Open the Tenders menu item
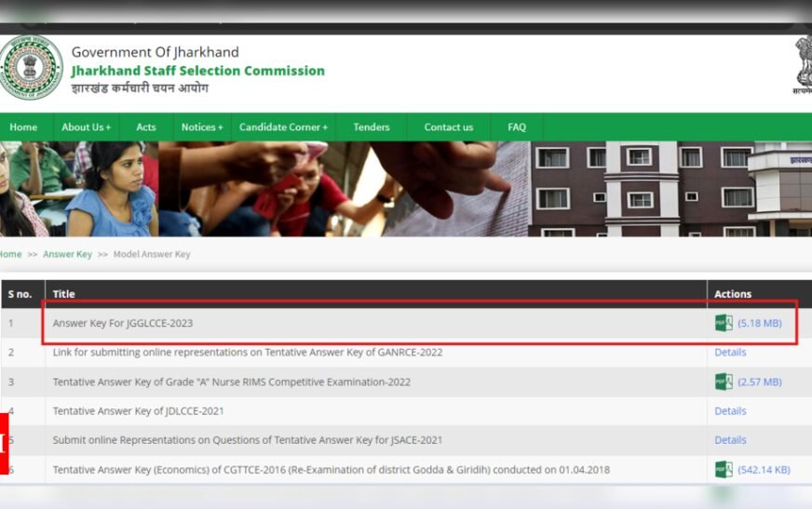 click(372, 127)
